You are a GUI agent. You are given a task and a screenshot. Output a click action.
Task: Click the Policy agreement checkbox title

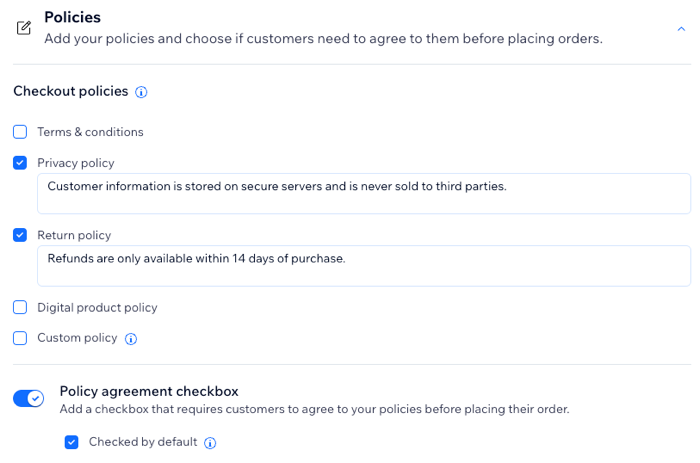149,392
